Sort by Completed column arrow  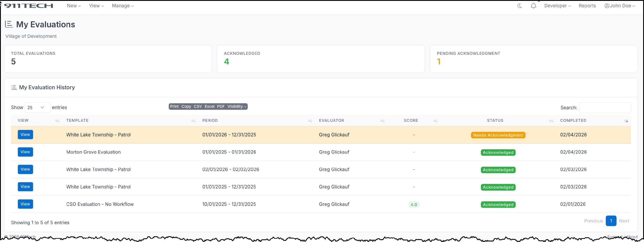click(x=626, y=121)
